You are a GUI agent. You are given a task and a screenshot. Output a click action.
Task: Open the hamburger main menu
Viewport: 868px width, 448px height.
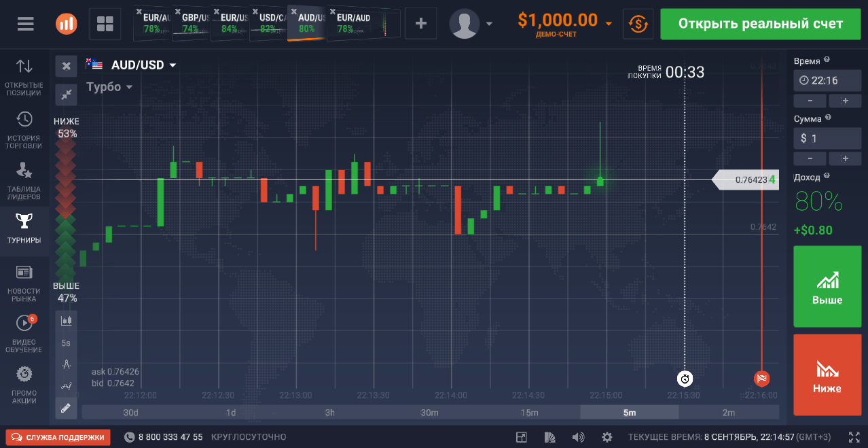25,24
